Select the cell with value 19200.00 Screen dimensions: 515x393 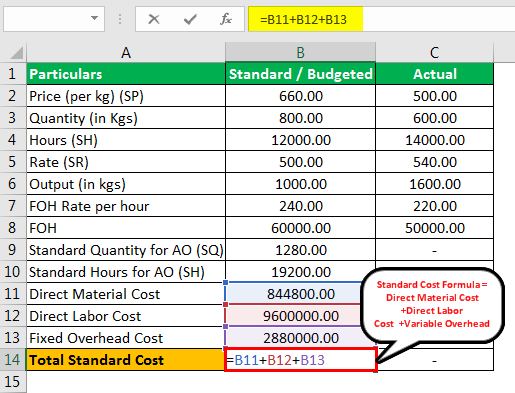coord(300,272)
